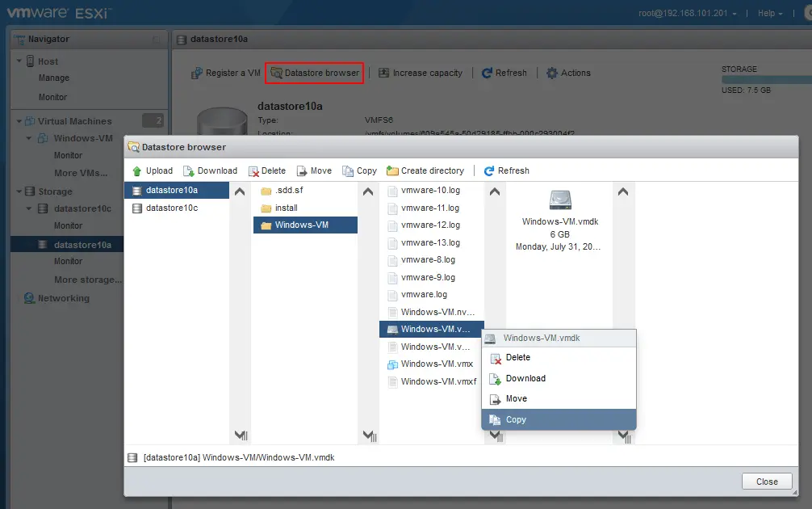Select Manage under Host in Navigator
This screenshot has height=509, width=812.
(x=54, y=78)
